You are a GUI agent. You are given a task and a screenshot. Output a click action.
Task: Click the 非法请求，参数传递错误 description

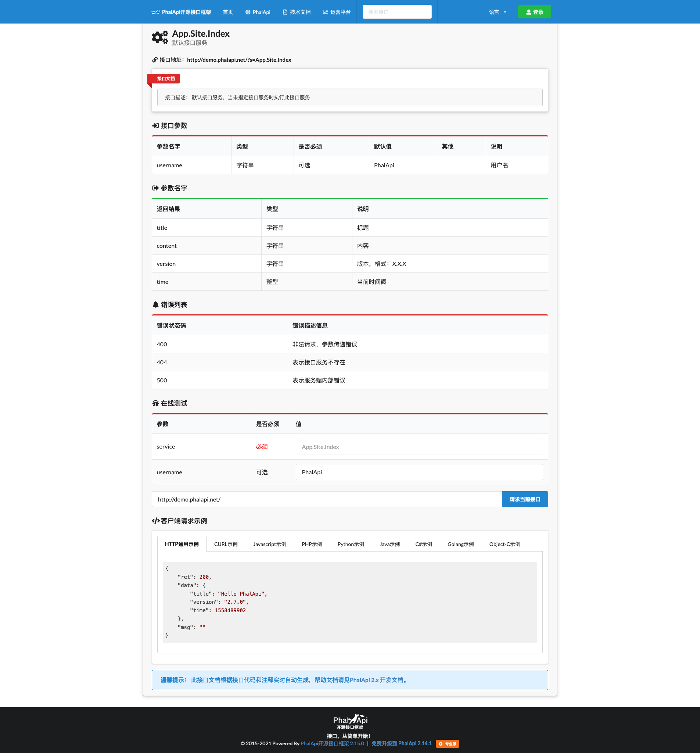[x=325, y=344]
